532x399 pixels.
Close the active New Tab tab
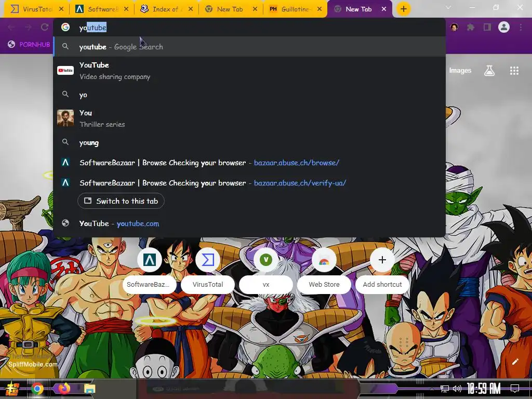click(x=384, y=9)
